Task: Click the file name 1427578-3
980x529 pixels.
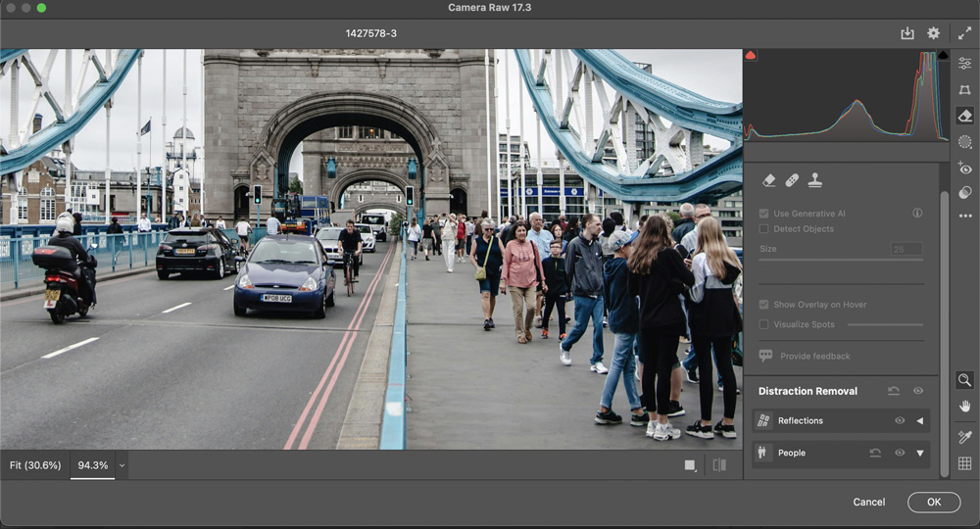Action: pos(371,33)
